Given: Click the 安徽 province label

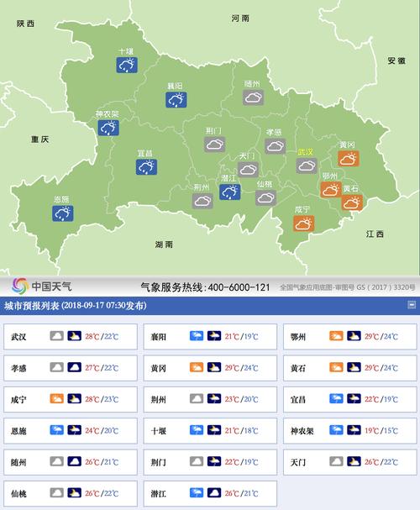Looking at the screenshot, I should click(396, 60).
